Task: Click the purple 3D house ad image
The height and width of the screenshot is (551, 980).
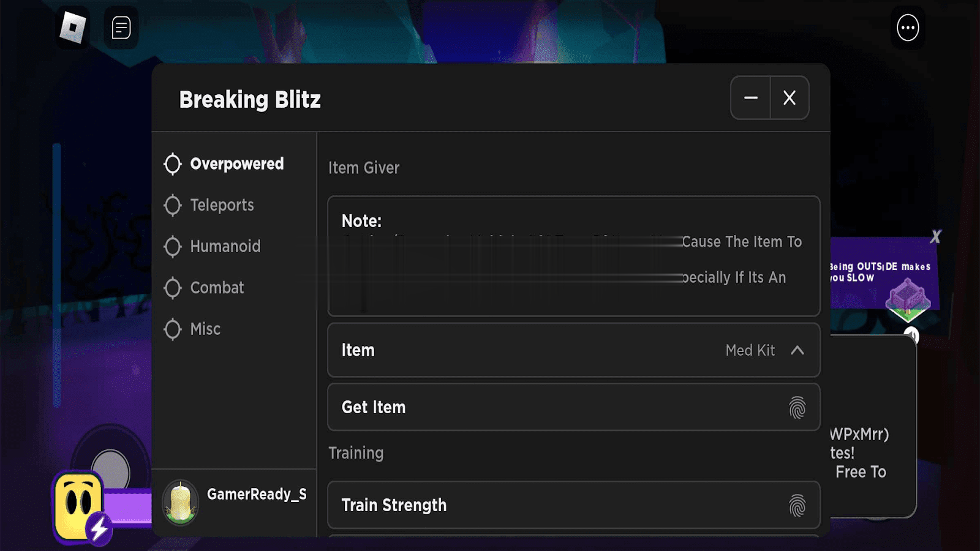Action: click(x=908, y=299)
